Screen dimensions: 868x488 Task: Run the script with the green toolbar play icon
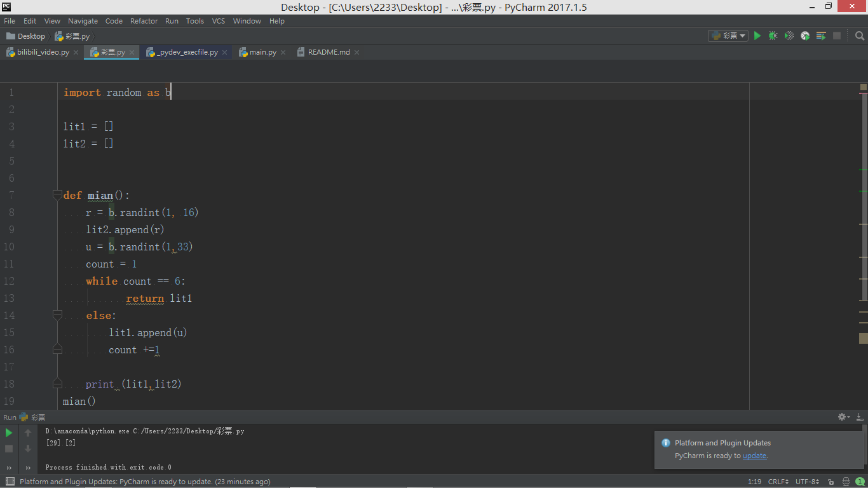[757, 36]
